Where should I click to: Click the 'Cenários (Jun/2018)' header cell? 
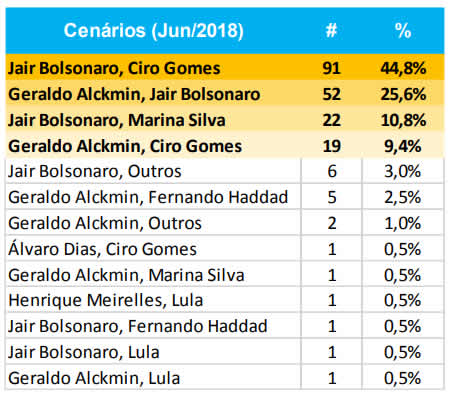[x=153, y=31]
